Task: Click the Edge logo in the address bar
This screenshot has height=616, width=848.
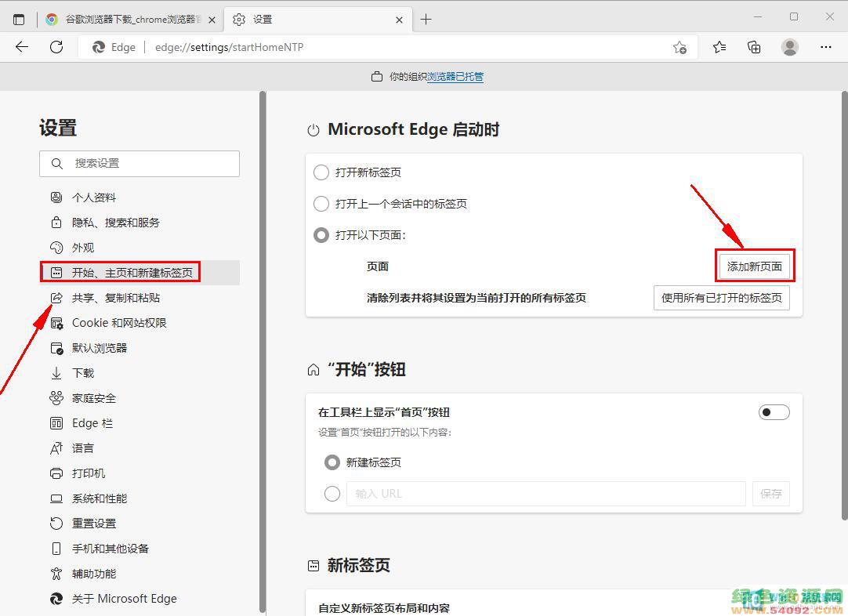Action: tap(99, 48)
